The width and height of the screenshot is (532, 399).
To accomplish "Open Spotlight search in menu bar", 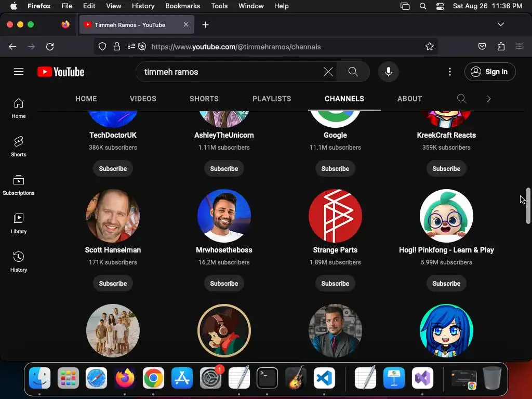I will click(x=423, y=6).
